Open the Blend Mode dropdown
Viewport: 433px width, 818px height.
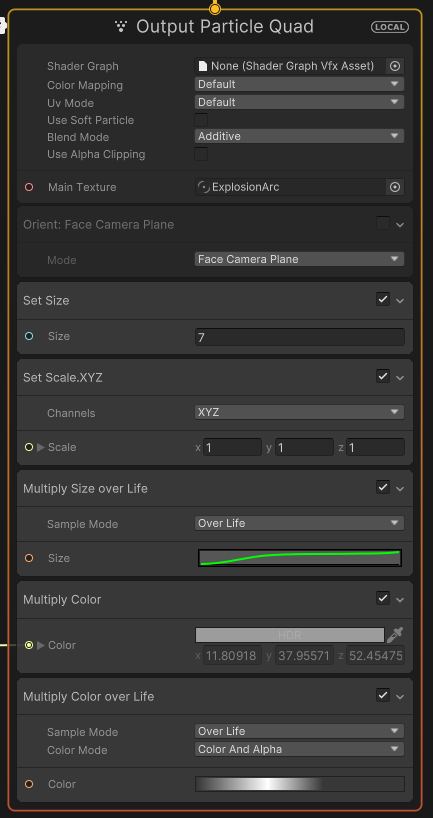click(299, 136)
